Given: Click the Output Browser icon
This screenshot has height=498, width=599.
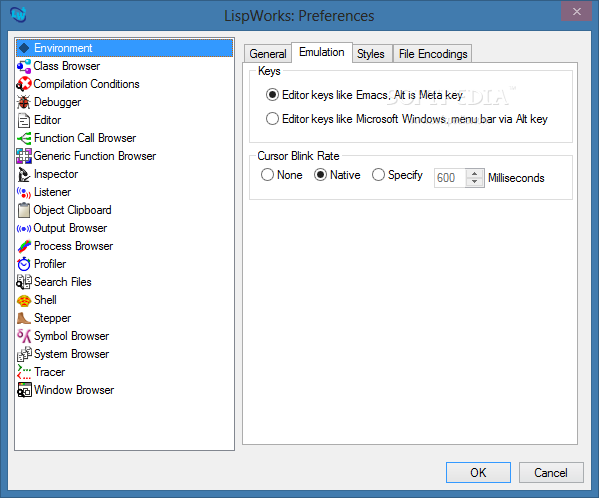Looking at the screenshot, I should [x=24, y=228].
